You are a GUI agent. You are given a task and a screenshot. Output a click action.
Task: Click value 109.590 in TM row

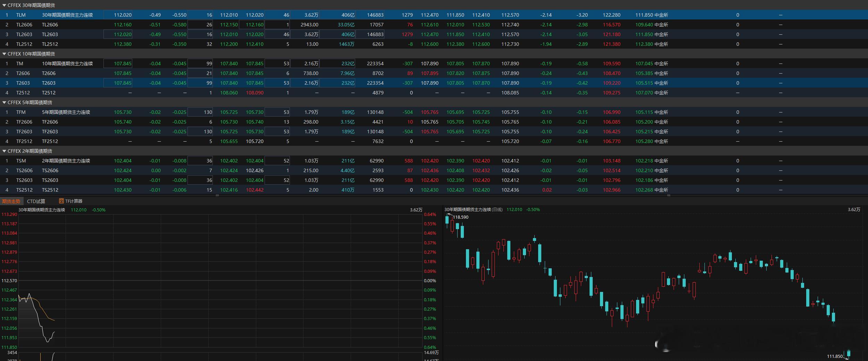coord(611,64)
